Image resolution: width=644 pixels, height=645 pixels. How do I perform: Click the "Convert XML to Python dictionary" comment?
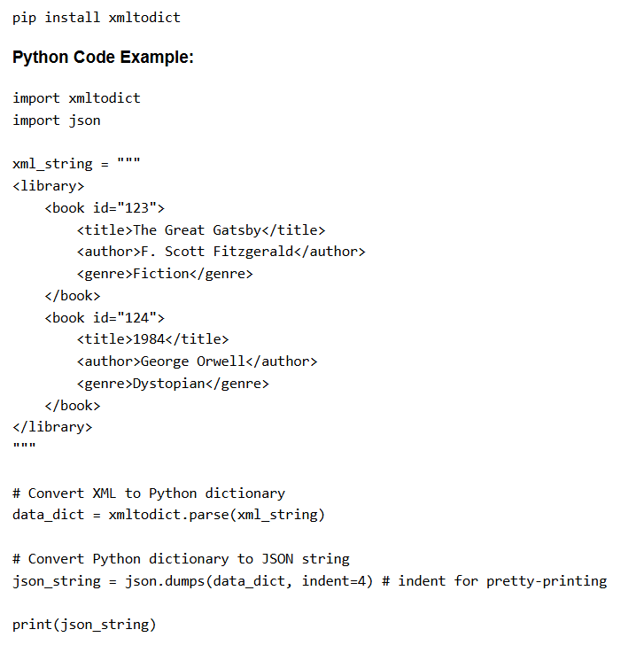(x=149, y=493)
